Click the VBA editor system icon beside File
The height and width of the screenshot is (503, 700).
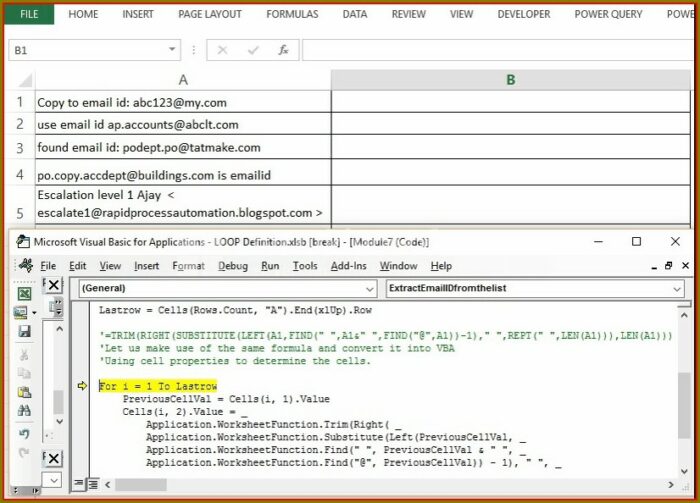(x=25, y=266)
